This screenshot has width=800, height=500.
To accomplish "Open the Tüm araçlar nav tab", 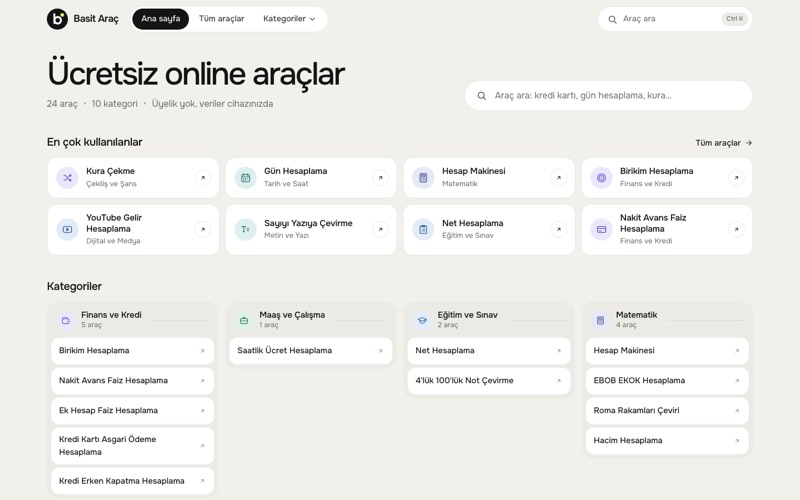I will pos(221,19).
